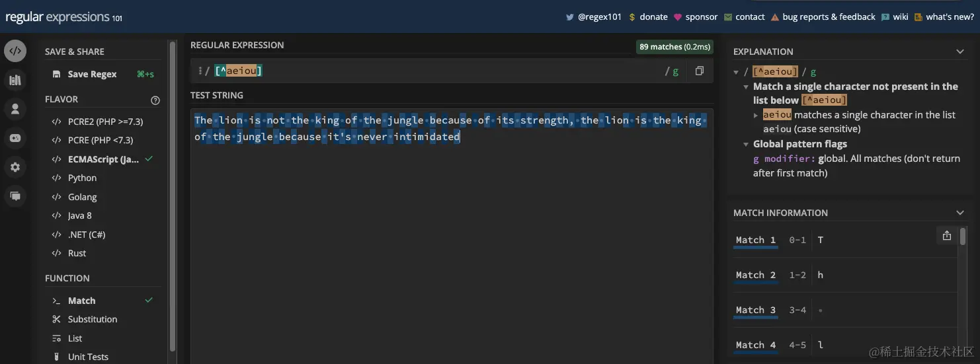Click the delimiter options dots icon
The image size is (980, 364).
200,71
